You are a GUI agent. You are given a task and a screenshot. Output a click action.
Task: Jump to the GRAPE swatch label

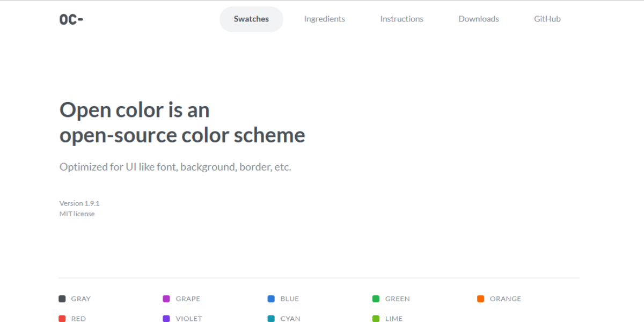click(x=188, y=299)
